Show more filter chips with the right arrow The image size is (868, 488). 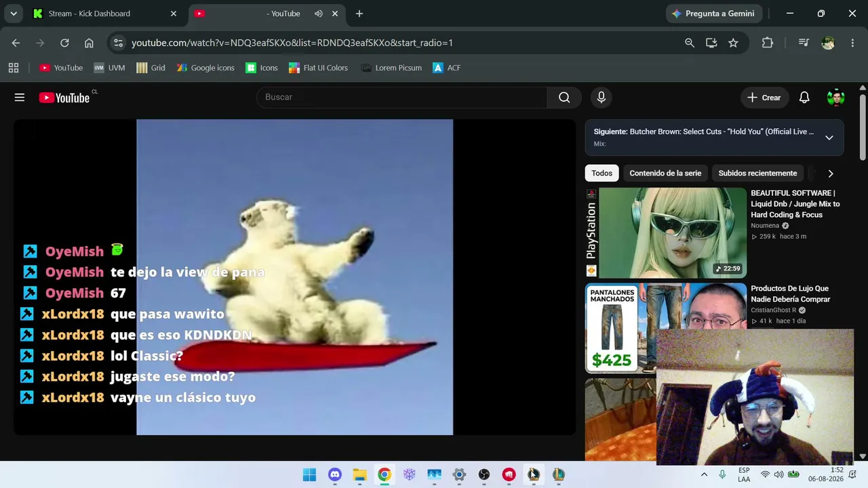pos(831,174)
